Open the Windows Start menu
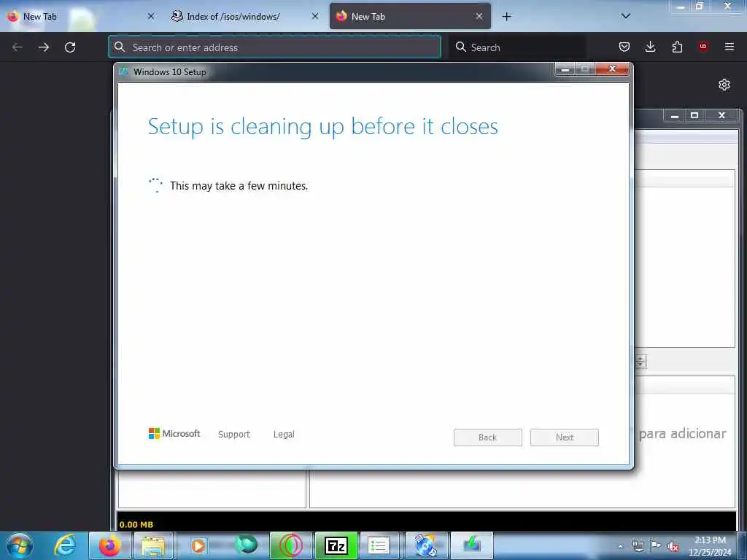 [20, 545]
